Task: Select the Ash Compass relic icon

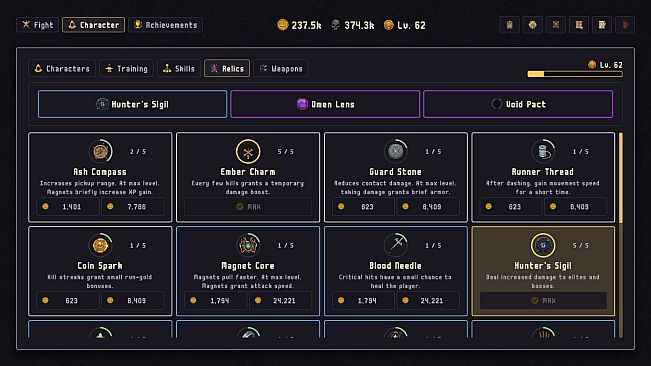Action: point(100,151)
